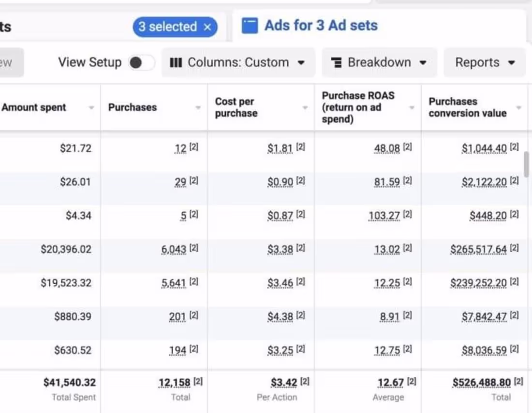
Task: Click the Columns bars icon
Action: (176, 62)
